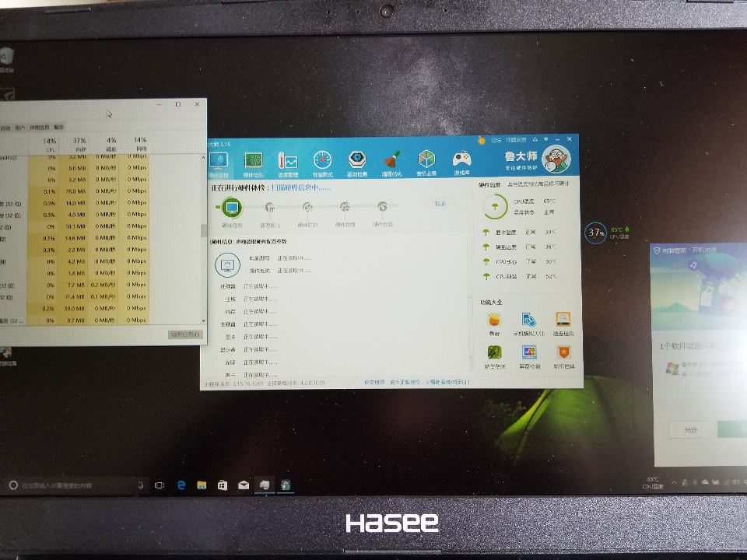Click the 清理优化 step icon in progress bar
Screen dimensions: 747x560
coord(270,207)
